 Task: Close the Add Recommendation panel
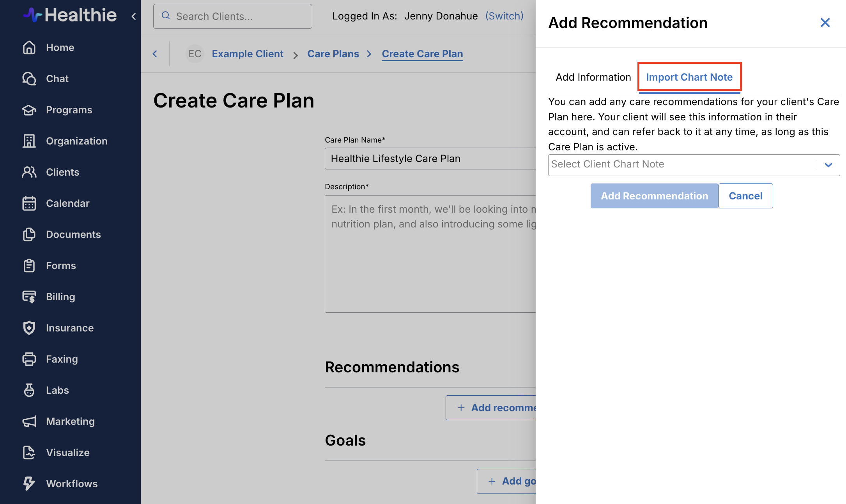tap(825, 23)
